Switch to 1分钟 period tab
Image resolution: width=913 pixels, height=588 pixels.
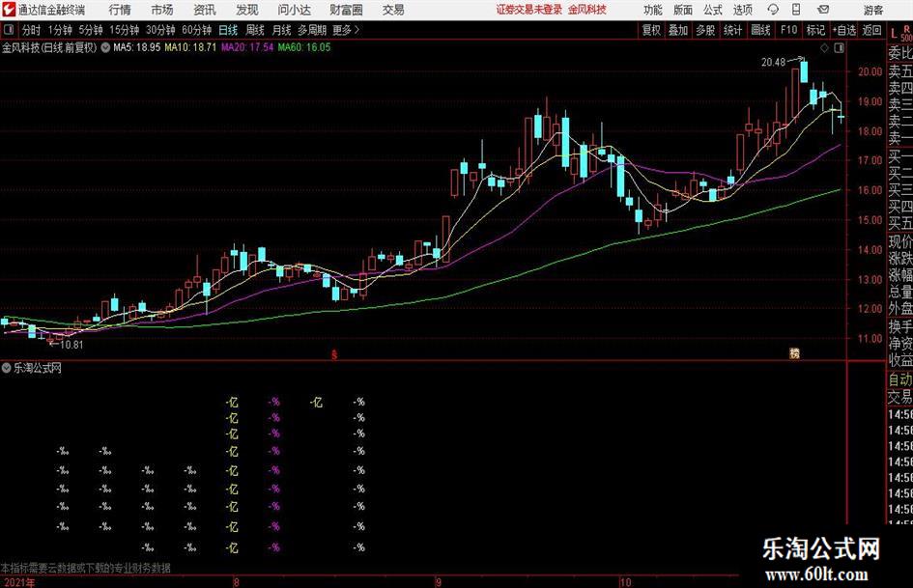pos(60,30)
